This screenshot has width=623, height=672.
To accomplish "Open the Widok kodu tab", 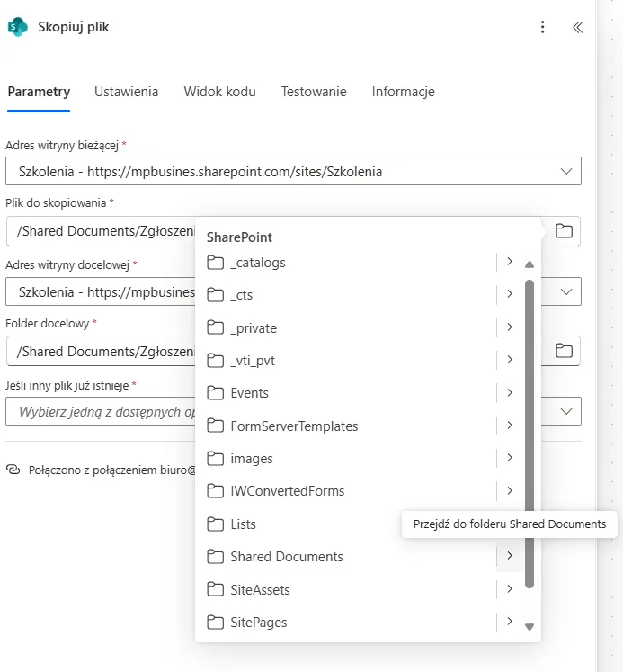I will click(x=219, y=92).
